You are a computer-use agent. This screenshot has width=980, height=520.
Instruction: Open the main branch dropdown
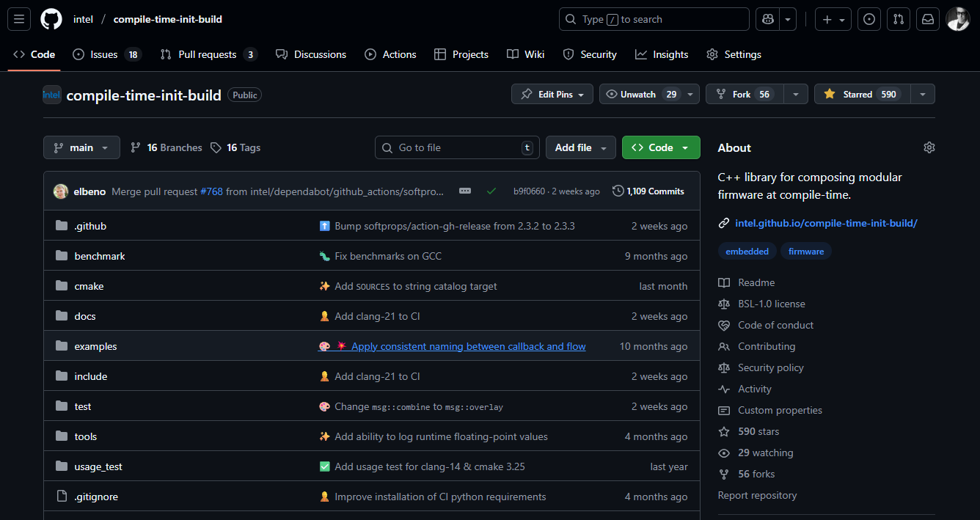click(81, 147)
